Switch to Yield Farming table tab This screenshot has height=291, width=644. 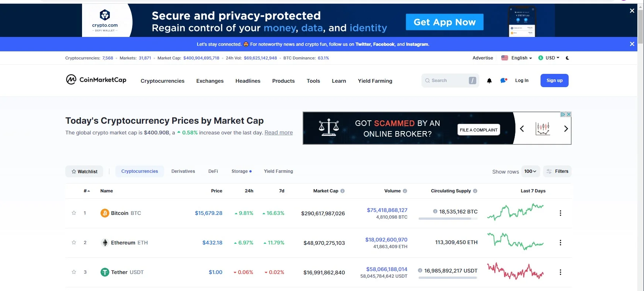279,171
